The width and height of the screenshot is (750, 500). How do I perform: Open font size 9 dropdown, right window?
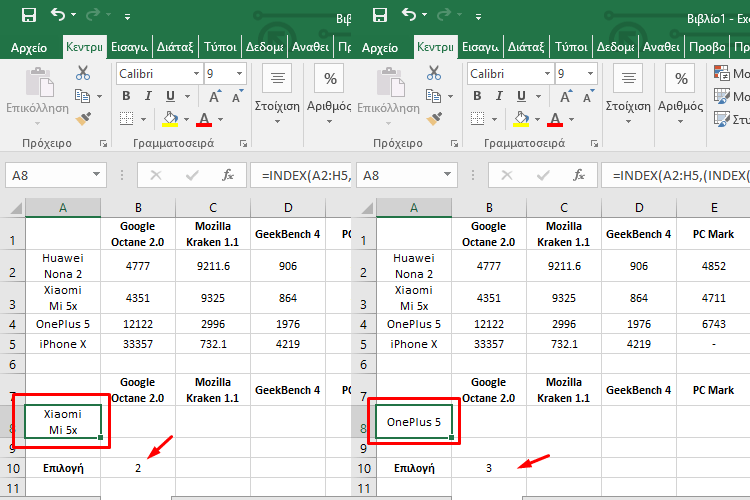[x=590, y=74]
